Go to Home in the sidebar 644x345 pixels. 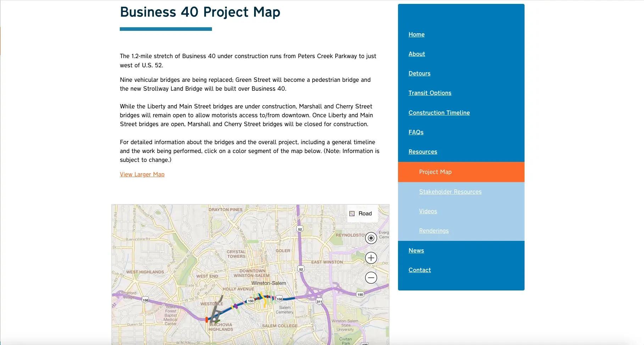[416, 34]
